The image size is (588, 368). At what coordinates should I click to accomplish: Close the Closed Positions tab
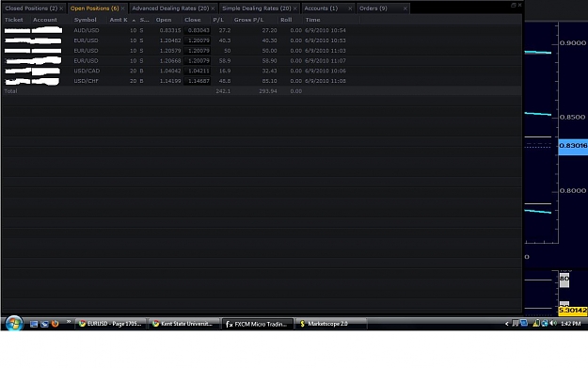61,8
